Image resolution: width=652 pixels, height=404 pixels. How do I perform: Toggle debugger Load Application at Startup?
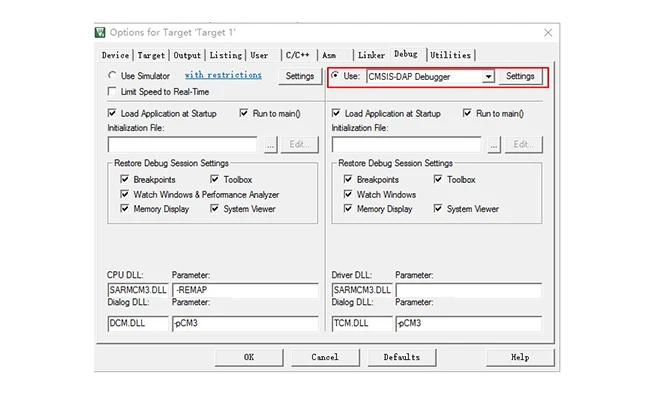[x=336, y=113]
